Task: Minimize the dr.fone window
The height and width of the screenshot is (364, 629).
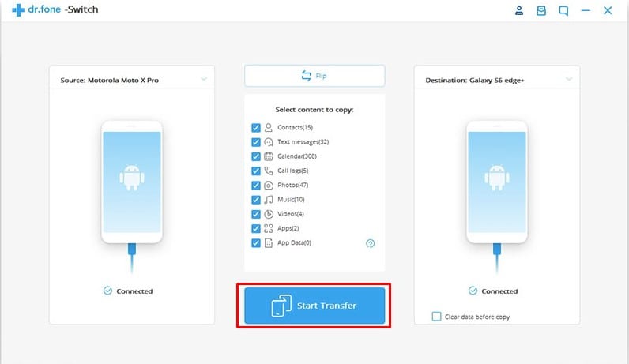Action: click(586, 11)
